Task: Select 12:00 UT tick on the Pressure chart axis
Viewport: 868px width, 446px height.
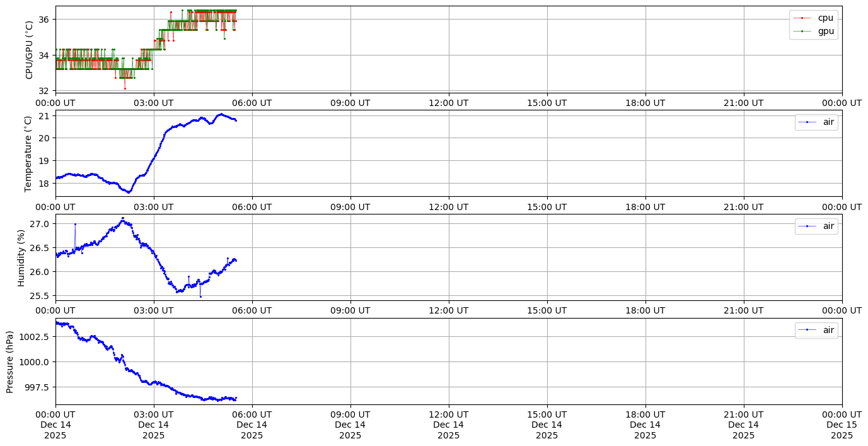Action: [x=448, y=414]
